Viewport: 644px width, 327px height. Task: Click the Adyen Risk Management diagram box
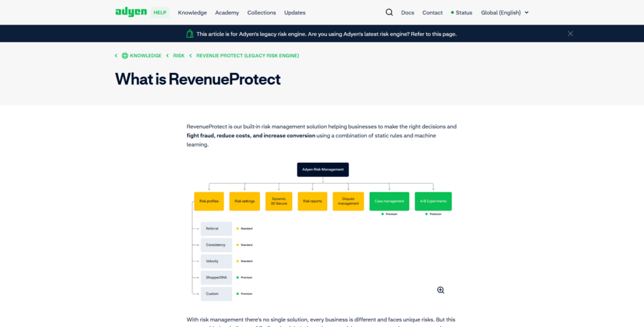pos(323,170)
